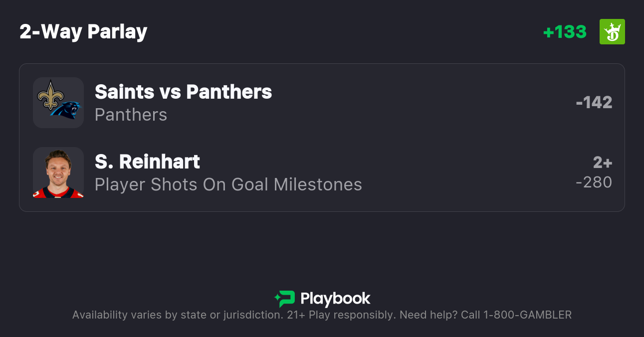Click Player Shots On Goal Milestones text

(x=228, y=184)
